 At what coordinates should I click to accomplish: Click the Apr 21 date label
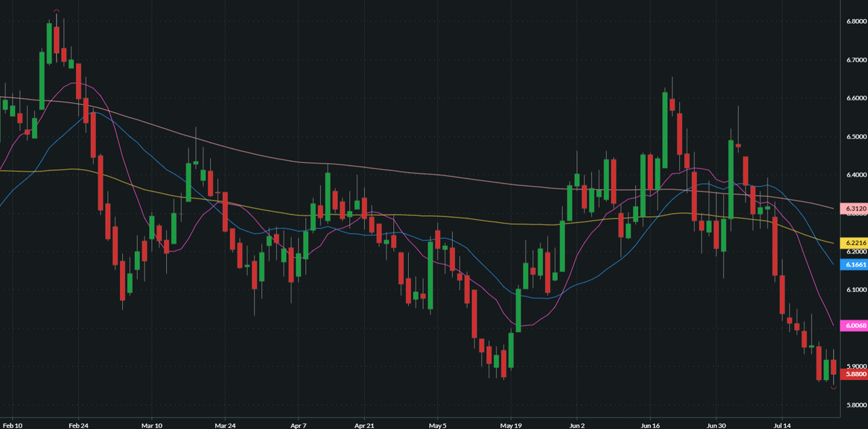(x=364, y=426)
